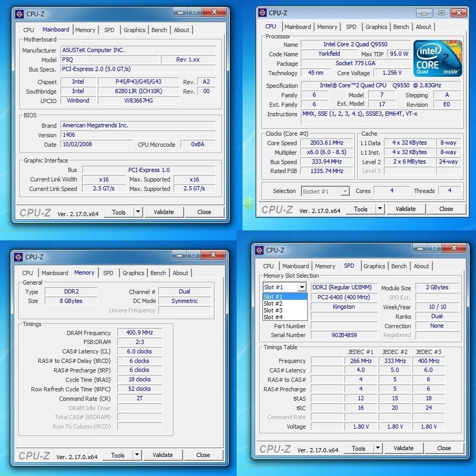Minimize the SPD CPU-Z window
This screenshot has width=476, height=476.
420,248
